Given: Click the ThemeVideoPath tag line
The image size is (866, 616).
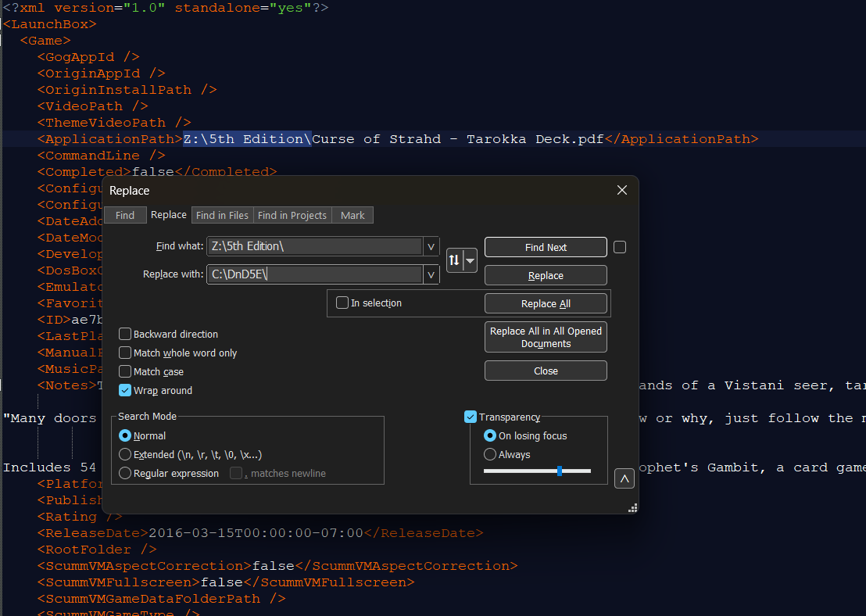Looking at the screenshot, I should tap(114, 123).
